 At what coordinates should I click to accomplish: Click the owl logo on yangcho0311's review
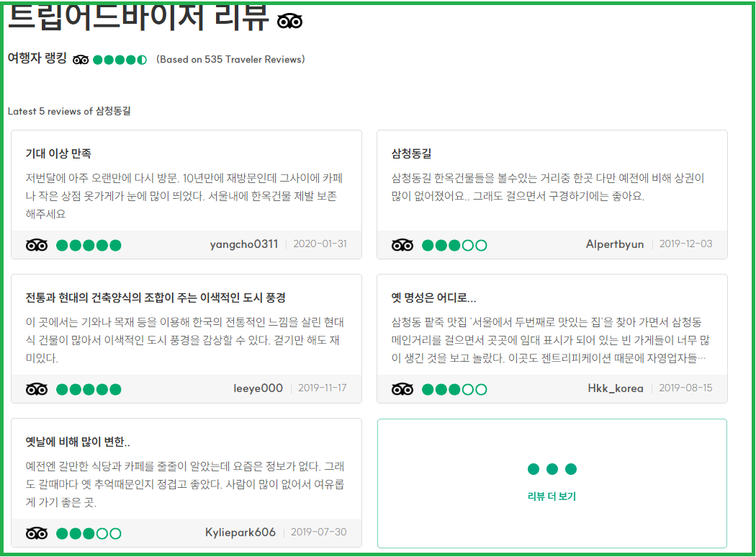pos(36,245)
